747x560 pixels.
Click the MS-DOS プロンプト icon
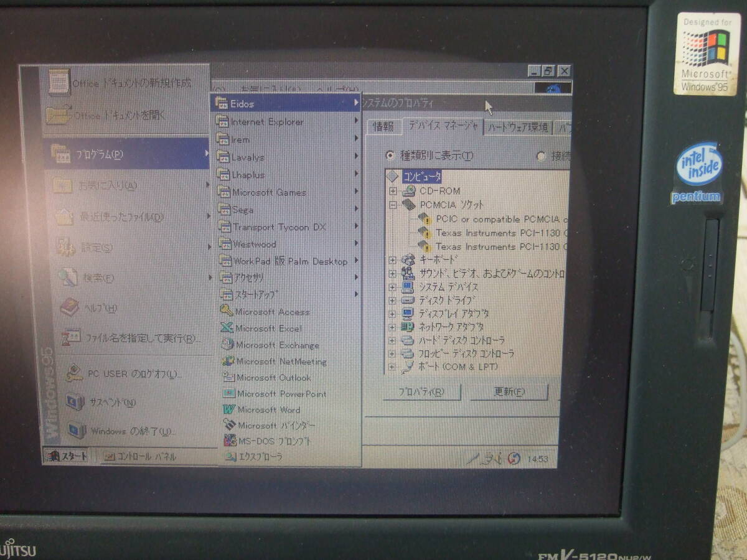(230, 441)
